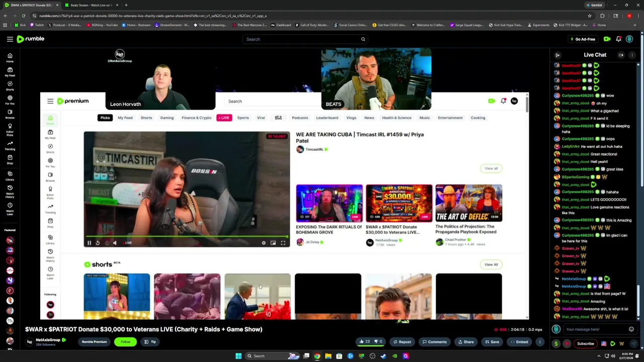View all shorts

coord(491,264)
